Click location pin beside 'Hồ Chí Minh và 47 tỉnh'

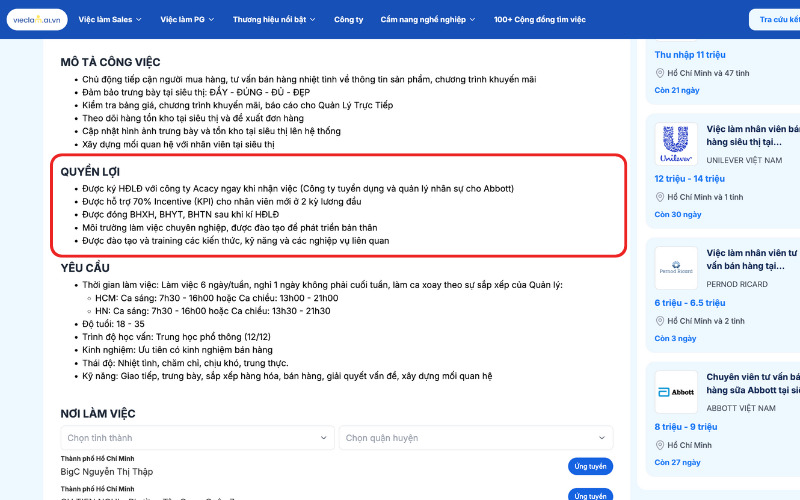pos(660,73)
